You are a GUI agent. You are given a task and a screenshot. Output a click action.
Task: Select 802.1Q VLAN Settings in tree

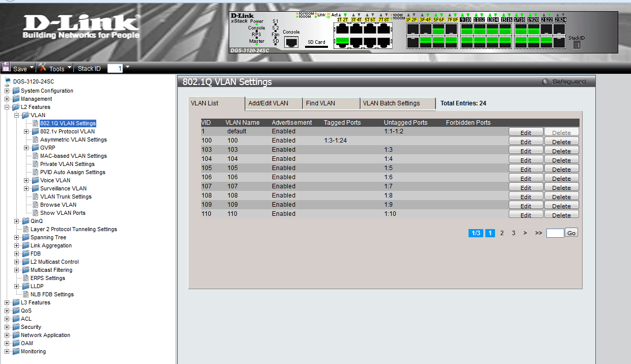click(68, 123)
